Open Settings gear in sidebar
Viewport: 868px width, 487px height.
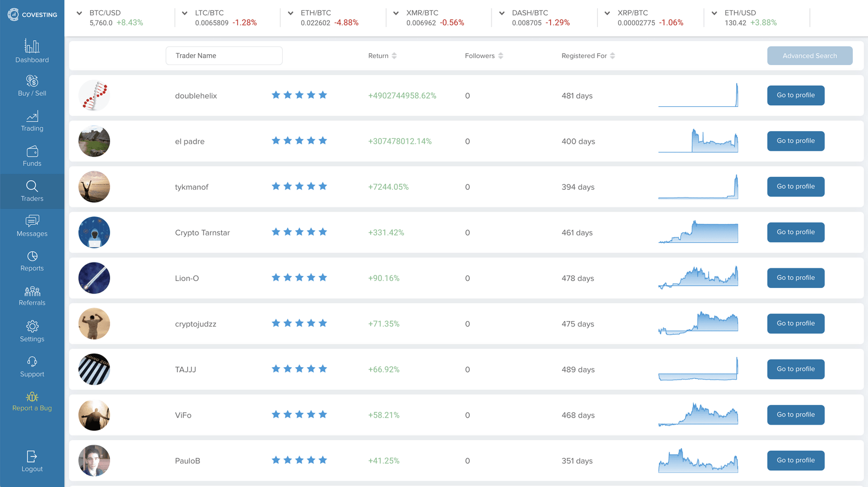pyautogui.click(x=32, y=326)
